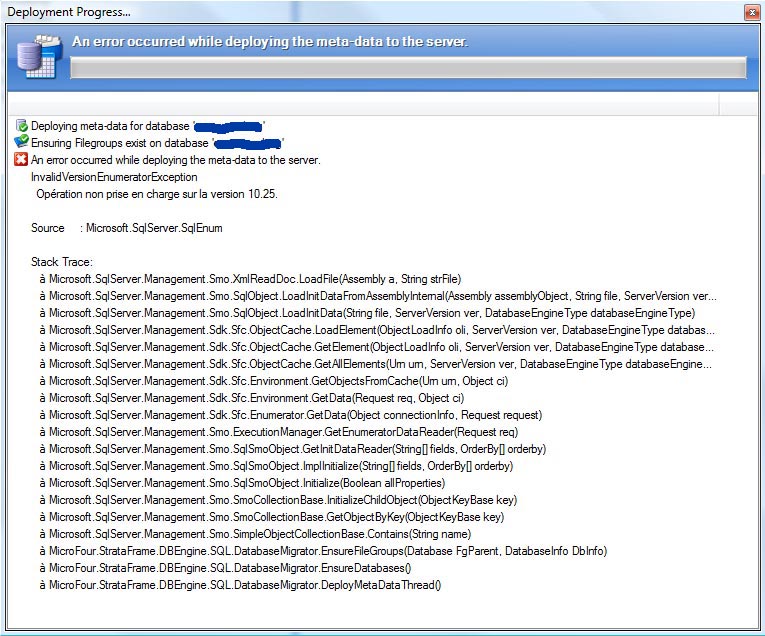
Task: Click the green check icon for deploying meta-data
Action: [21, 126]
